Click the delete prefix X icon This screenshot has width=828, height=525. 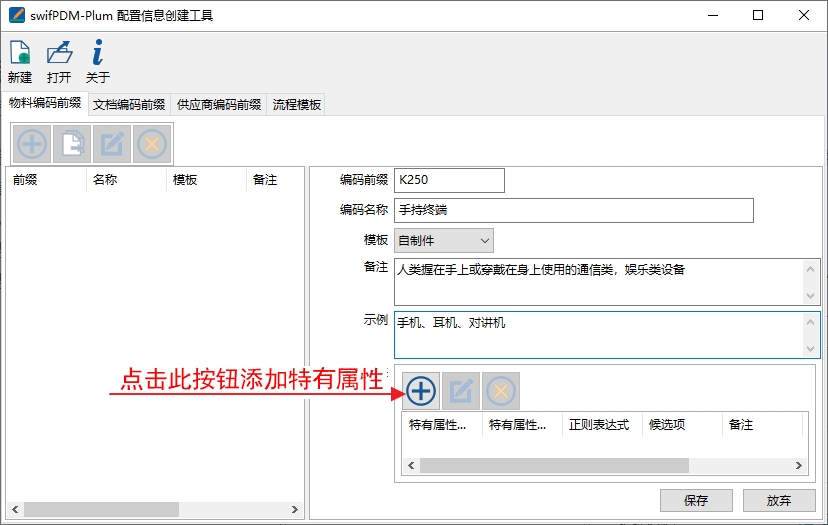coord(152,144)
